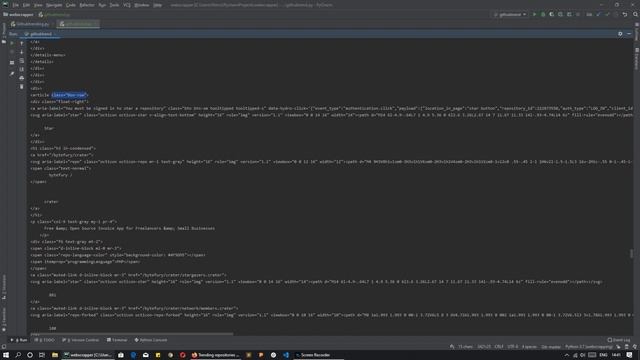Clear all console output with trash icon
This screenshot has width=640, height=360.
(x=22, y=87)
